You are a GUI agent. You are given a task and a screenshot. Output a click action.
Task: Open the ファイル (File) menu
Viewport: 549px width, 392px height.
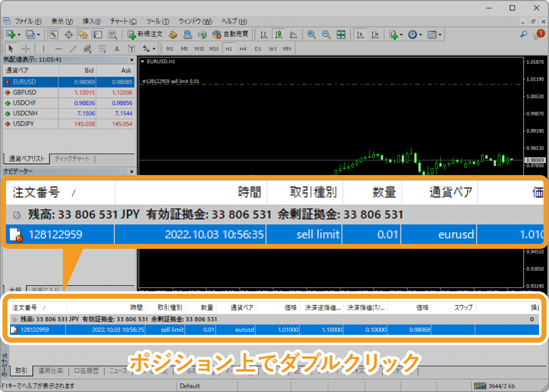tap(28, 21)
